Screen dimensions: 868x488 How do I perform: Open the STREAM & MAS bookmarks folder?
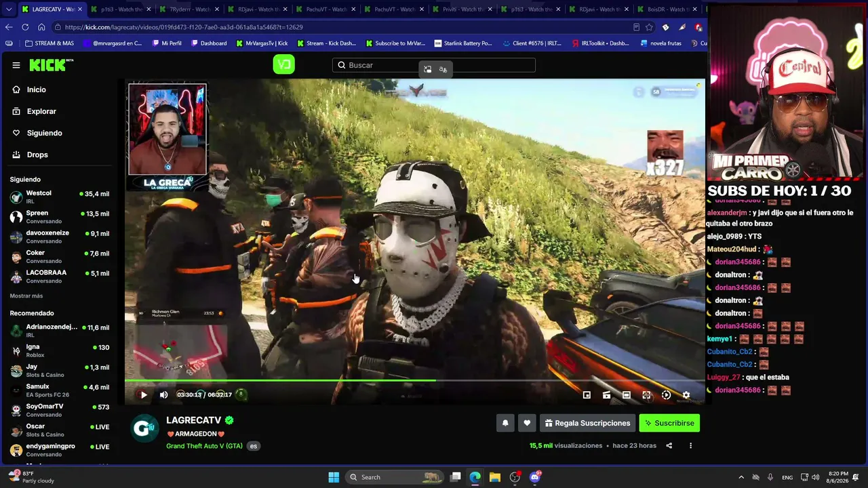(50, 43)
